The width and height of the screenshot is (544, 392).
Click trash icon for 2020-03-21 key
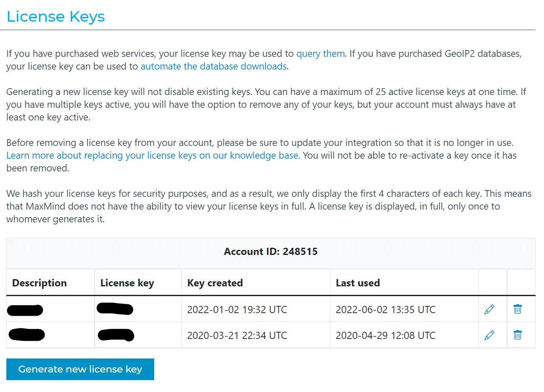(x=517, y=335)
